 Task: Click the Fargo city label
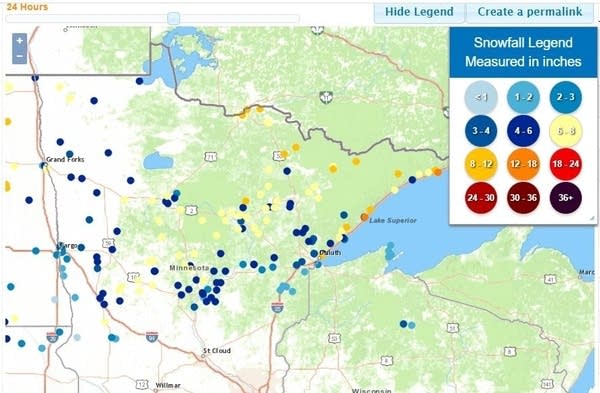click(x=68, y=245)
